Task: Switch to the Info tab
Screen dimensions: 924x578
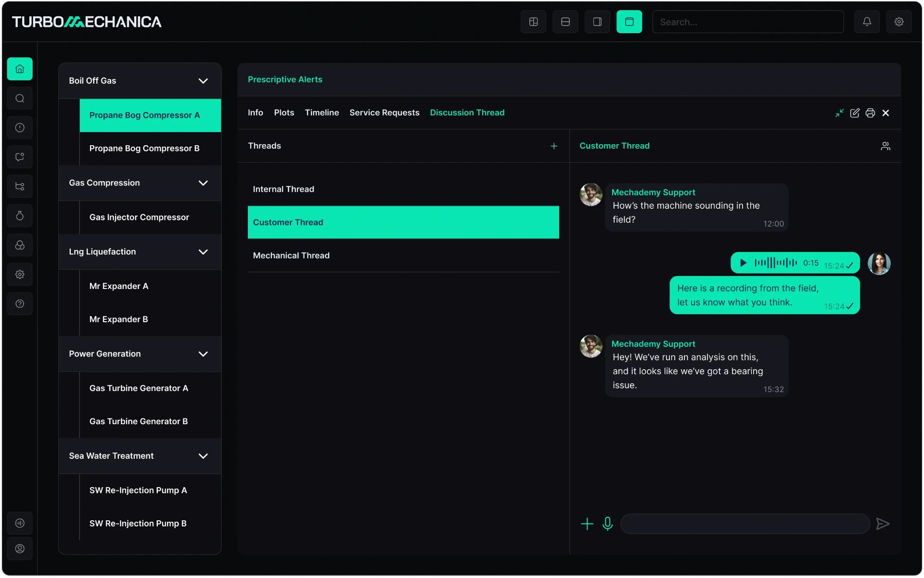Action: 256,113
